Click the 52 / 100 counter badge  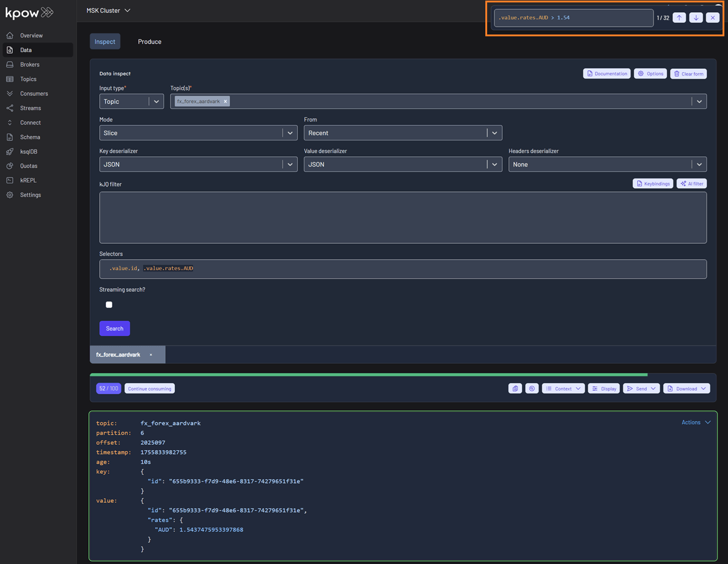[x=108, y=389]
